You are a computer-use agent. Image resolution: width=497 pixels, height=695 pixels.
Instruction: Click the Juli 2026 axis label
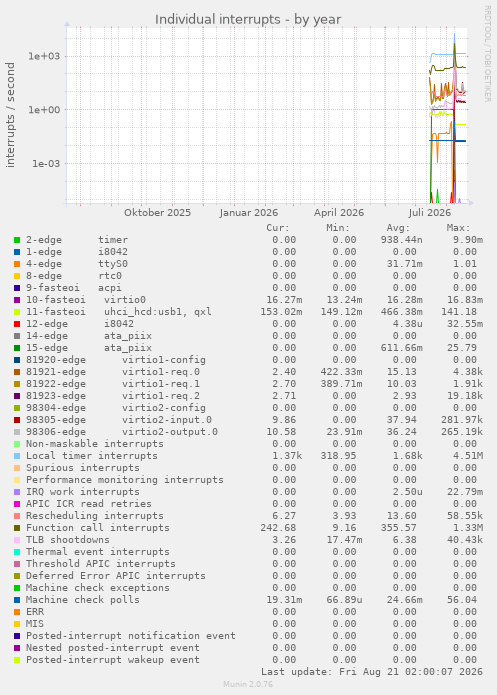point(430,212)
